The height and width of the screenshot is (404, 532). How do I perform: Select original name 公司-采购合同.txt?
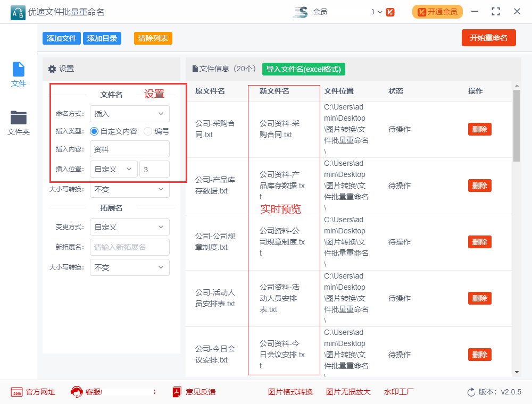(x=215, y=129)
